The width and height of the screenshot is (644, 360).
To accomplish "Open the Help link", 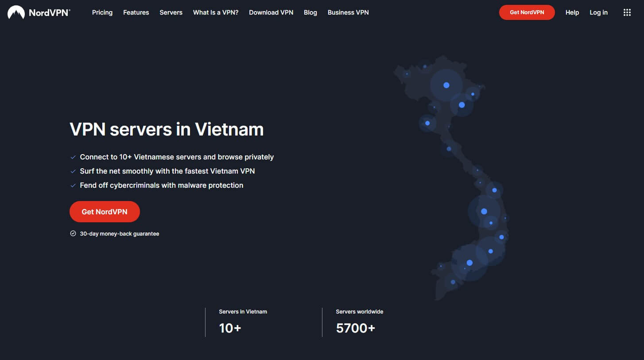I will click(572, 12).
